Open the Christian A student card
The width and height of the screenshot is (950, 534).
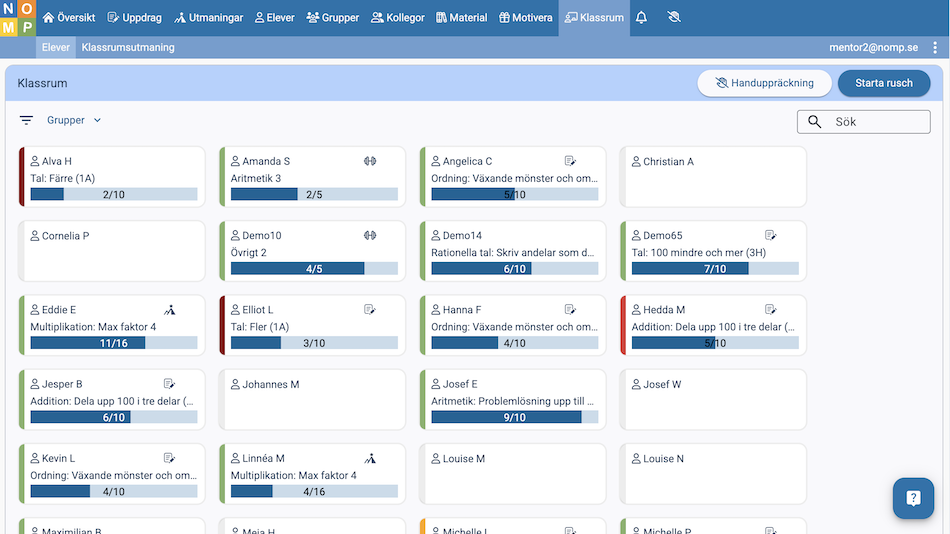point(712,177)
